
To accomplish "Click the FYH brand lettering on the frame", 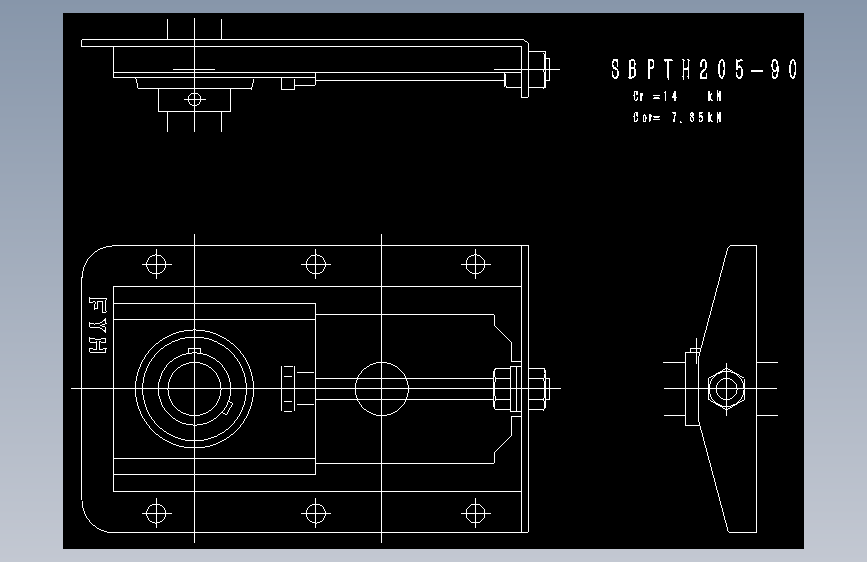I will coord(98,325).
